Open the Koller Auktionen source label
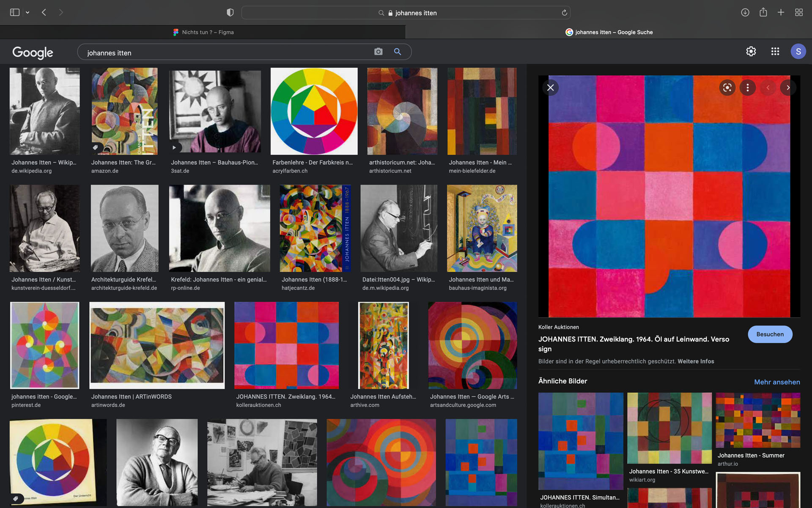Screen dimensions: 812x508 559,327
